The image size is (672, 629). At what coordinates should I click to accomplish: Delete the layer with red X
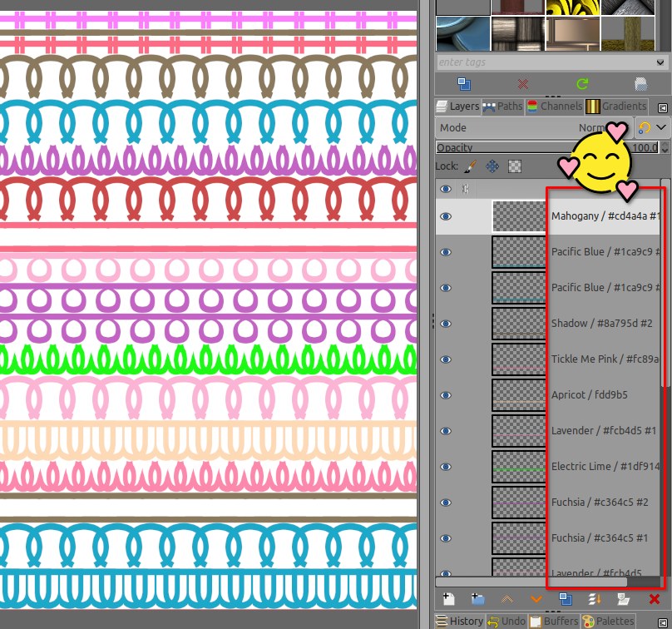[x=654, y=599]
